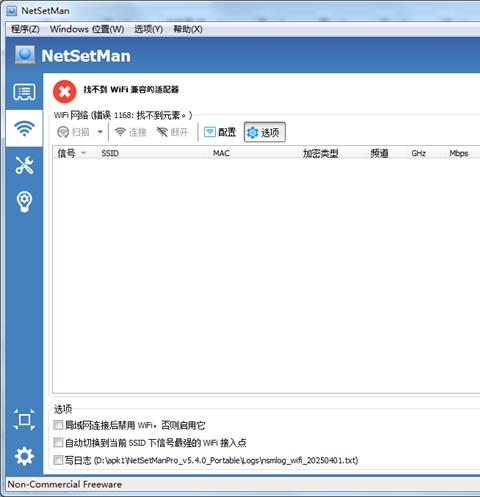This screenshot has height=497, width=480.
Task: Click the Non-Commercial Freeware status text
Action: [65, 484]
